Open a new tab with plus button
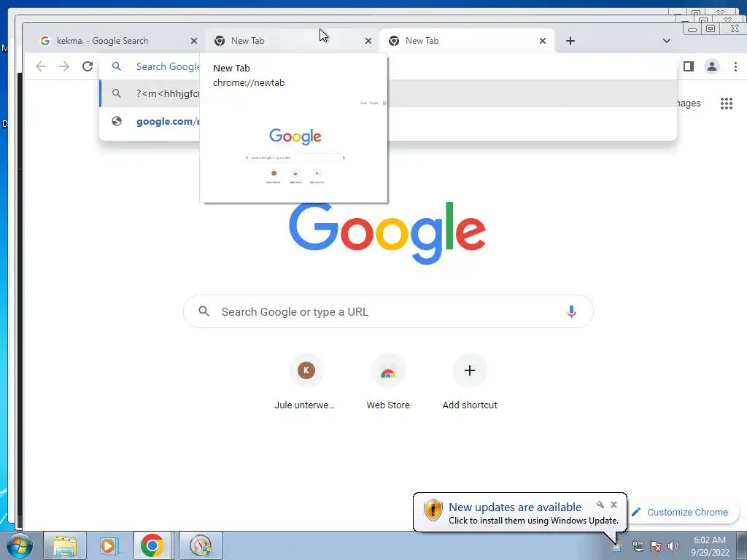 coord(570,41)
